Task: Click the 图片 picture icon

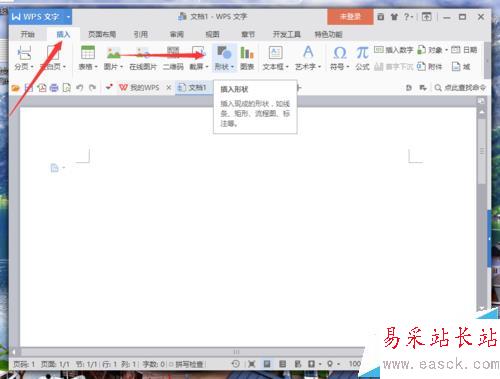Action: tap(113, 53)
